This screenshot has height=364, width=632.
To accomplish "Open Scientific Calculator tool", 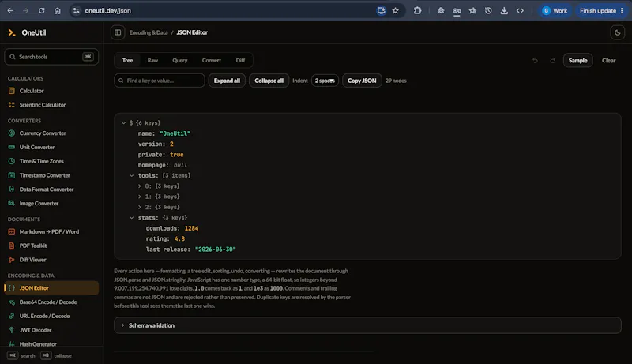I will pos(51,105).
